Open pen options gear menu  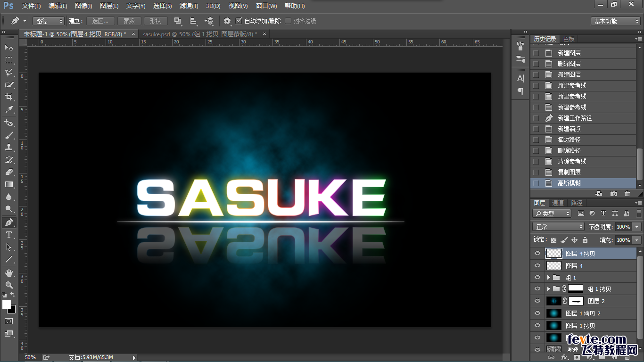[x=227, y=21]
